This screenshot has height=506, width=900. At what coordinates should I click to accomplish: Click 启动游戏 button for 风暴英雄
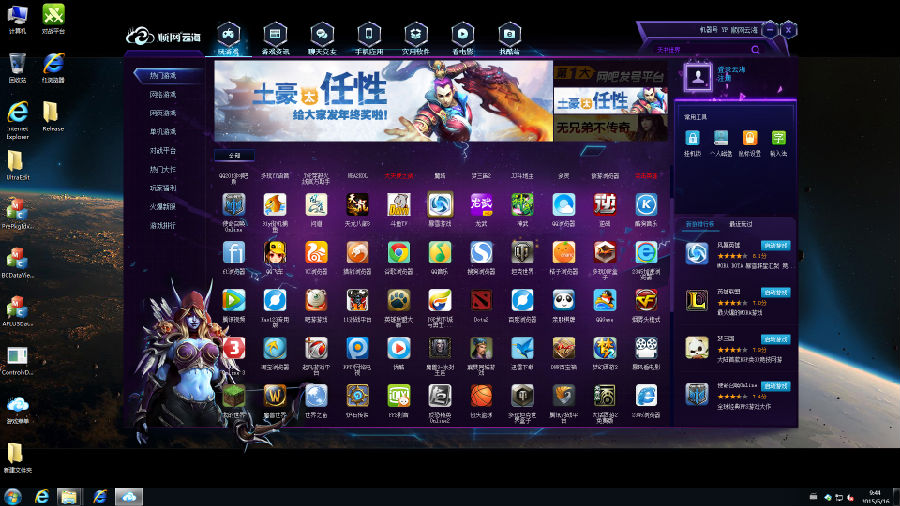click(x=775, y=244)
